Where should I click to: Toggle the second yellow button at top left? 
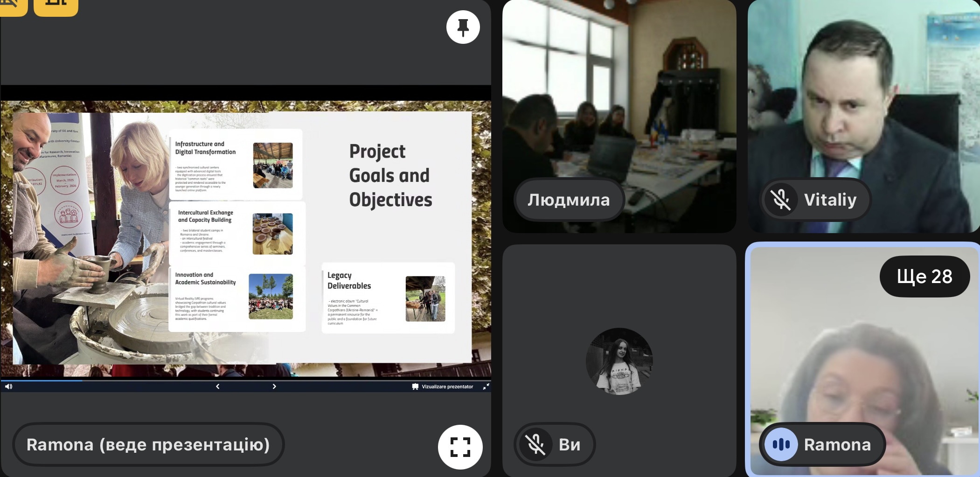point(56,5)
